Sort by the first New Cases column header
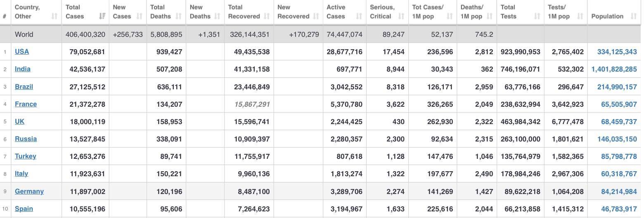Viewport: 644px width, 218px height. coord(128,12)
